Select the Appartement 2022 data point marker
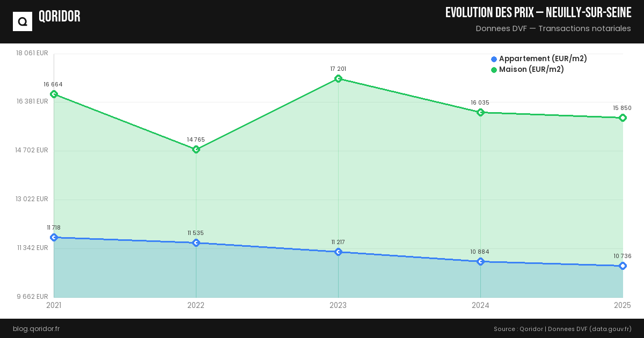This screenshot has width=644, height=338. (196, 243)
